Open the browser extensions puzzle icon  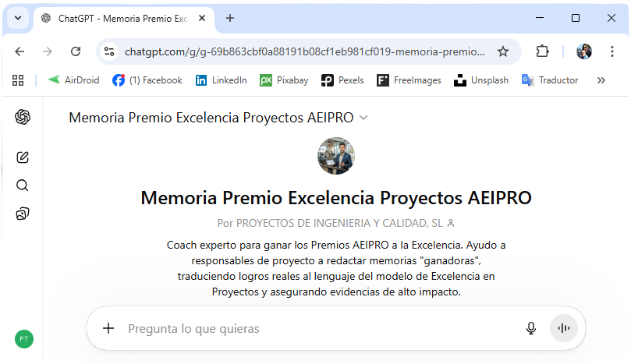542,51
